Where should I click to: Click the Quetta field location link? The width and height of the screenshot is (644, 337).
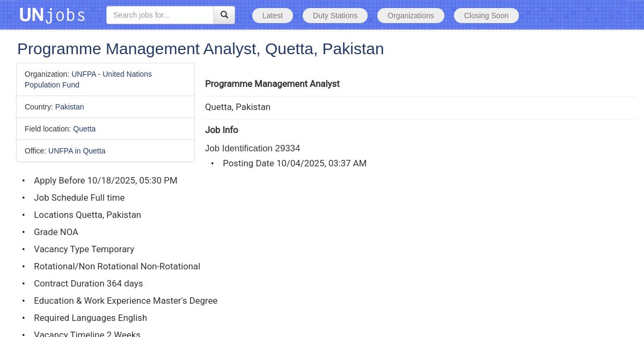[84, 129]
